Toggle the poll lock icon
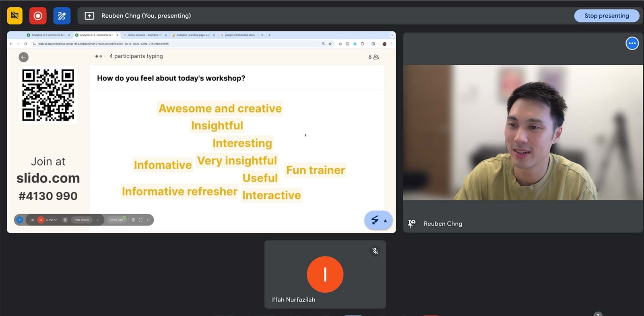 point(65,220)
